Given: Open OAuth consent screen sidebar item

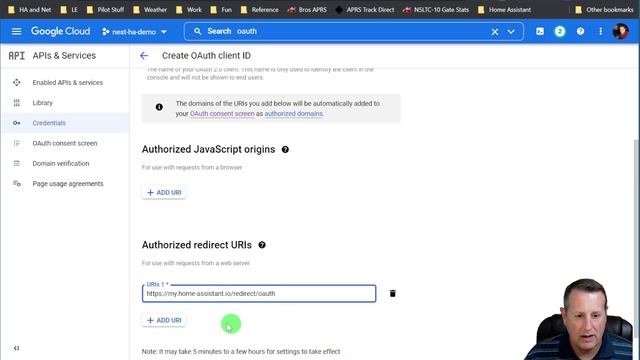Looking at the screenshot, I should (65, 143).
